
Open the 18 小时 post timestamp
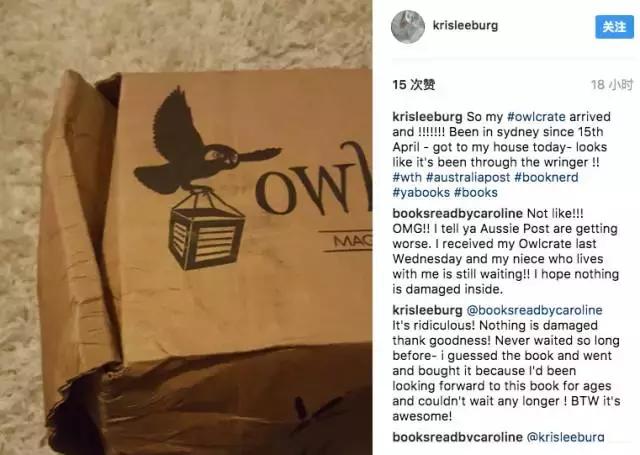pyautogui.click(x=612, y=85)
